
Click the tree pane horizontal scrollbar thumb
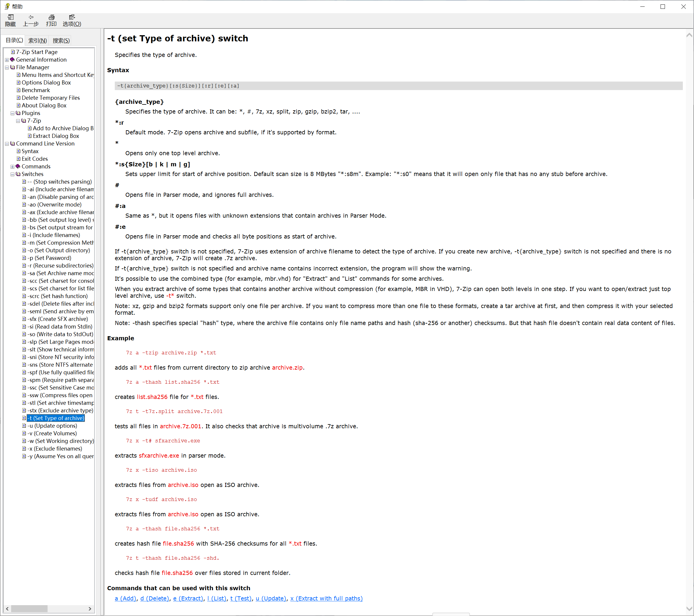tap(29, 609)
